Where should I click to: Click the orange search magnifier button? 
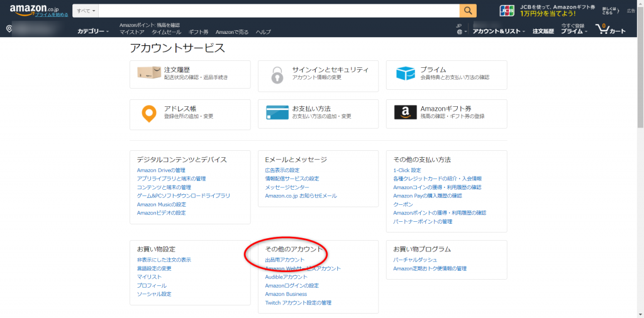click(468, 11)
